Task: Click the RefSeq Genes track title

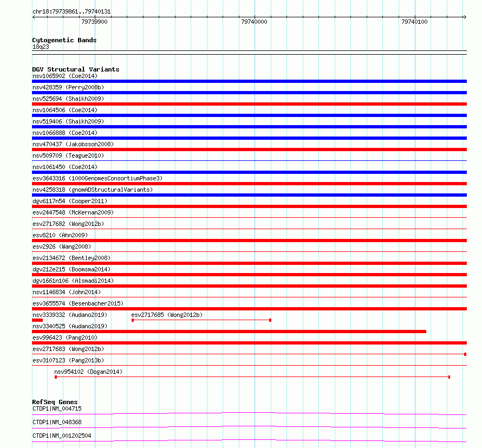Action: [55, 402]
